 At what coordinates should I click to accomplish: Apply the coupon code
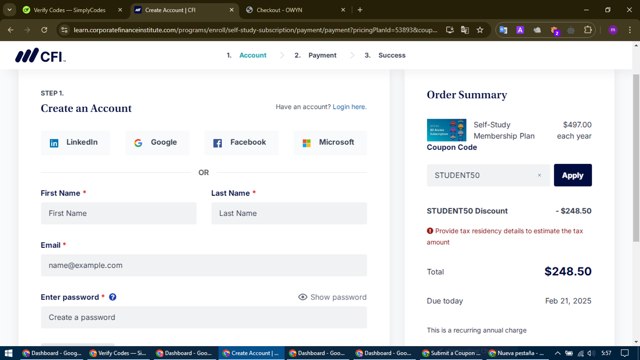tap(573, 175)
